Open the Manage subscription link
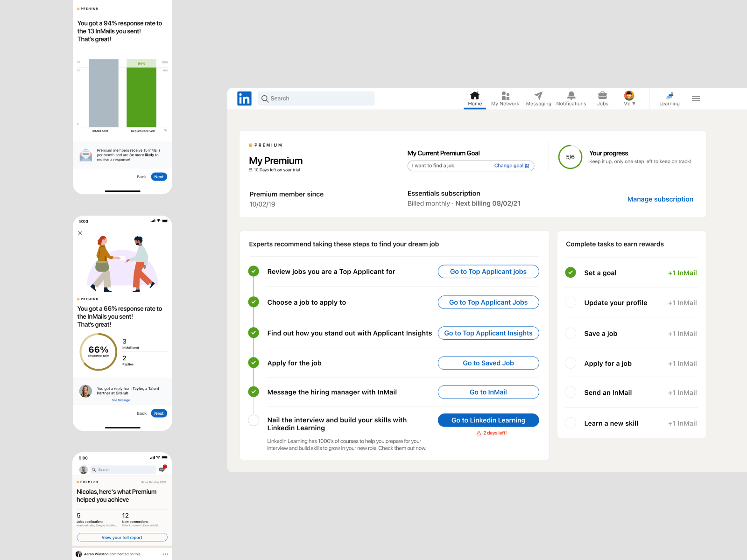 click(x=660, y=199)
